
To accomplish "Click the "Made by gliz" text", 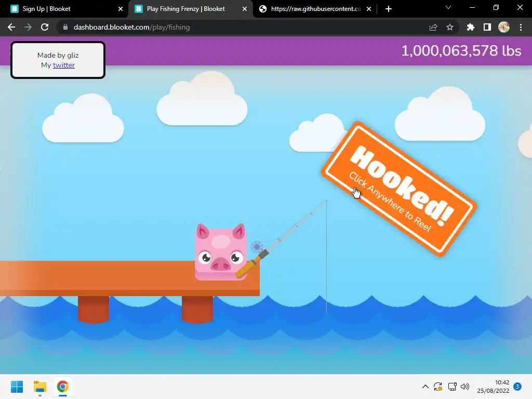I will [58, 55].
